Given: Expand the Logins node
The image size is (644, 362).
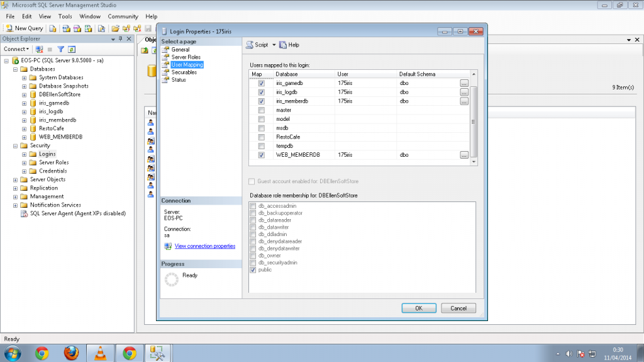Looking at the screenshot, I should tap(25, 154).
